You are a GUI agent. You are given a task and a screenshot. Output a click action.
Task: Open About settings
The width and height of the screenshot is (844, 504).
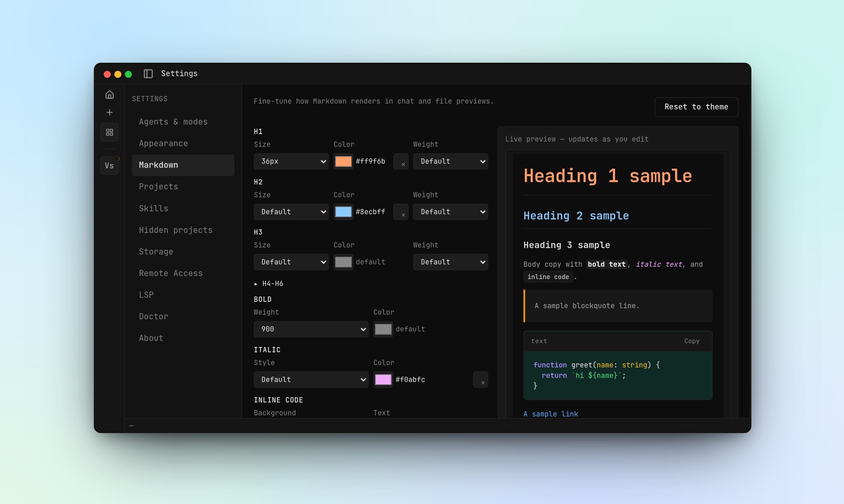click(x=183, y=338)
